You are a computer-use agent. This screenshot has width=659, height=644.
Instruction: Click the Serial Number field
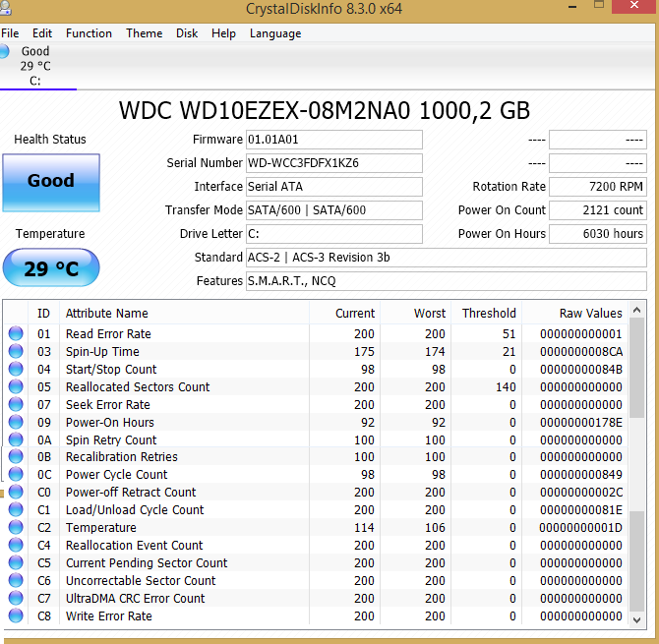[x=333, y=163]
